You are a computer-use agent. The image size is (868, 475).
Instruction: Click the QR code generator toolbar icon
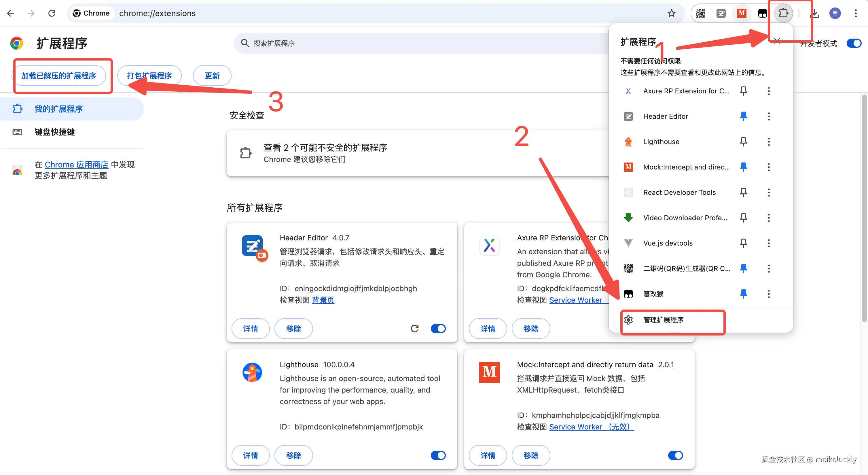pyautogui.click(x=700, y=13)
